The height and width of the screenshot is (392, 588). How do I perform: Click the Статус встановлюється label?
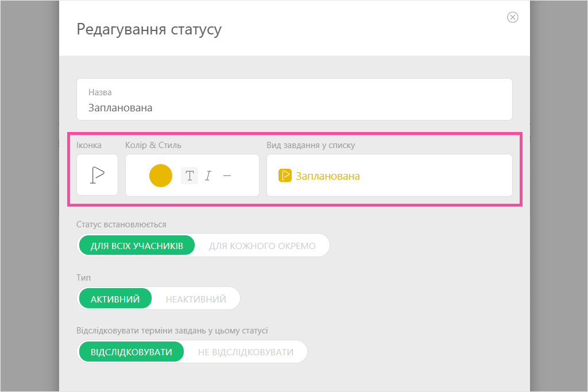click(x=121, y=224)
